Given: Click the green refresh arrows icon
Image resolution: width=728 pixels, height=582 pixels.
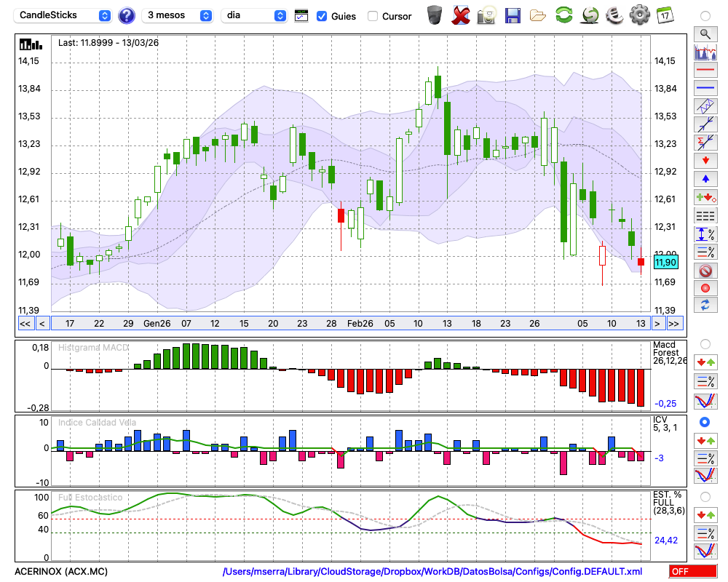Looking at the screenshot, I should [563, 15].
